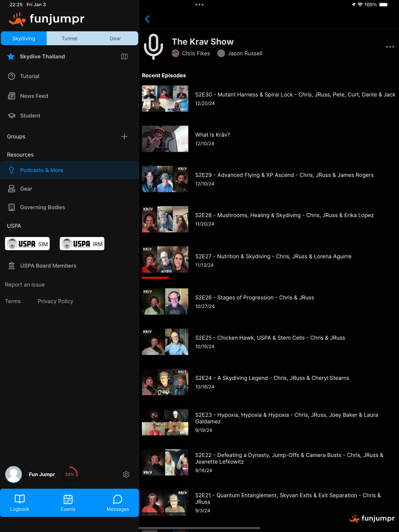Open Logbook from the bottom bar
The height and width of the screenshot is (532, 399).
[20, 503]
